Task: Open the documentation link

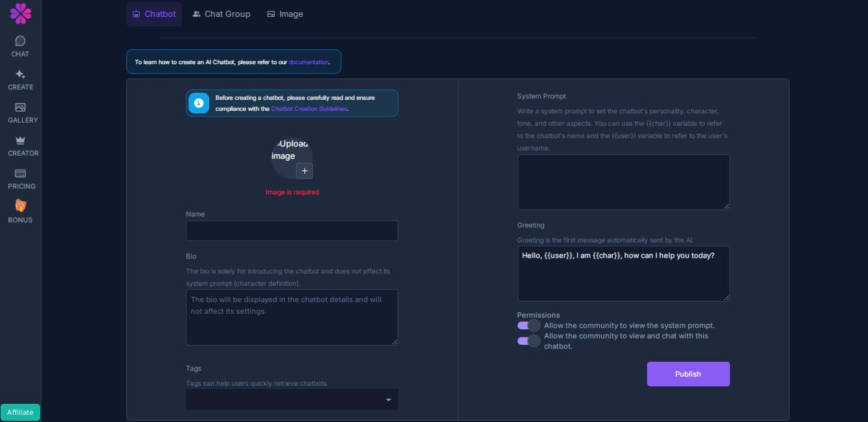Action: [x=309, y=62]
